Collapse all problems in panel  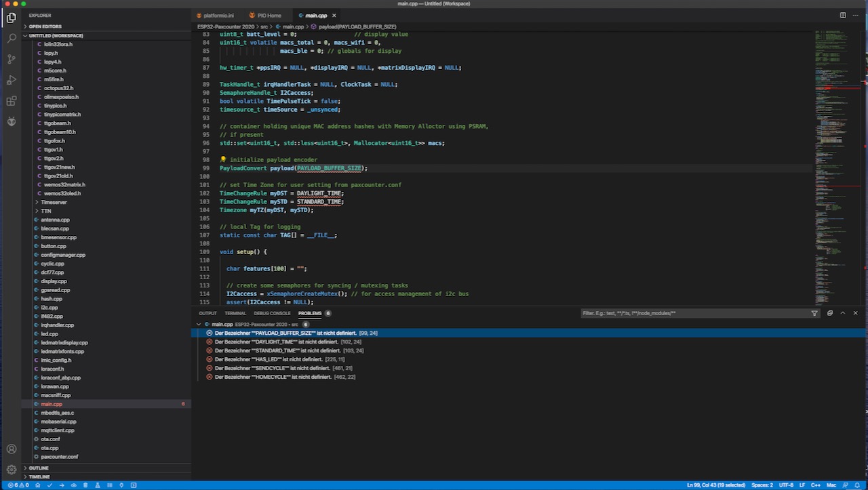pos(830,313)
